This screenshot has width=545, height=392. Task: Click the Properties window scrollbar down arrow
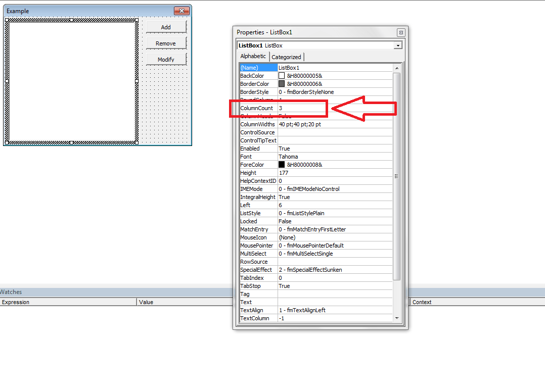(397, 319)
